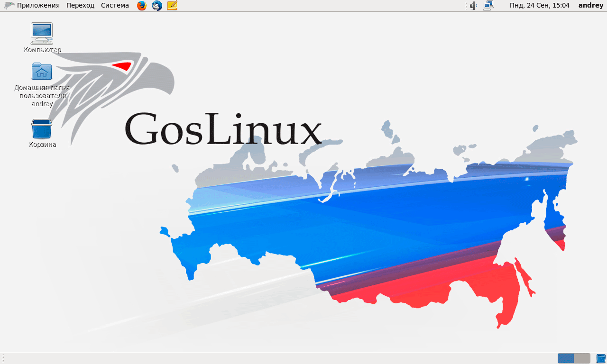Show the calendar from the clock
607x364 pixels.
[540, 5]
